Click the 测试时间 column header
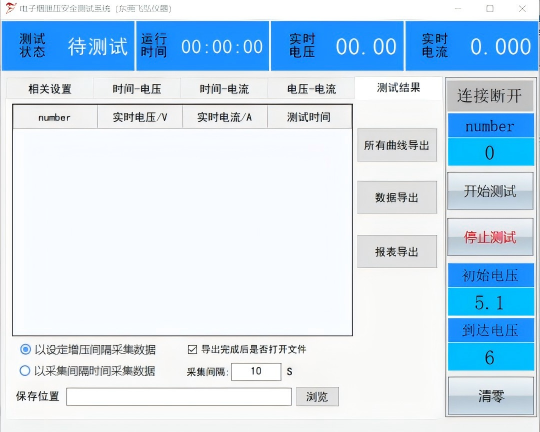540x432 pixels. coord(309,117)
